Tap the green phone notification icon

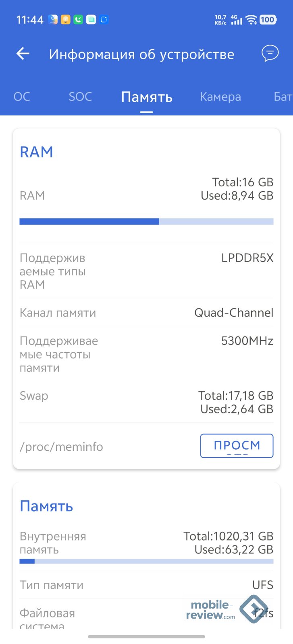[x=78, y=19]
